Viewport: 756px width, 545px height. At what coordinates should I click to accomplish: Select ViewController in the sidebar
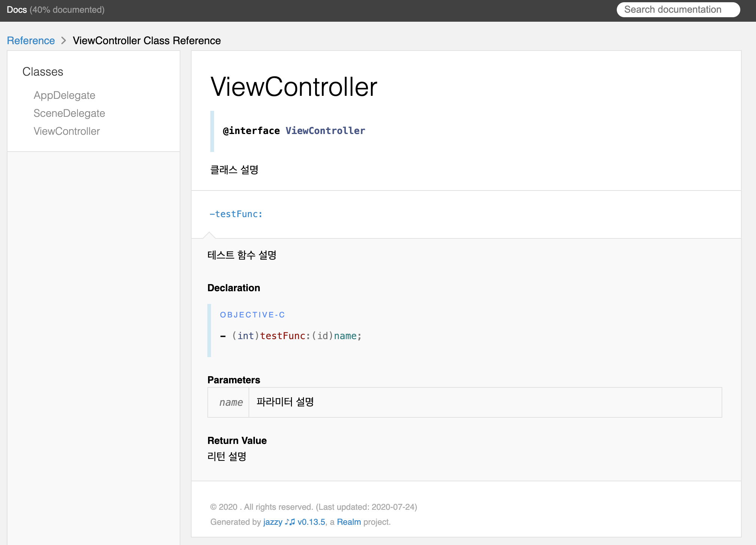[67, 131]
